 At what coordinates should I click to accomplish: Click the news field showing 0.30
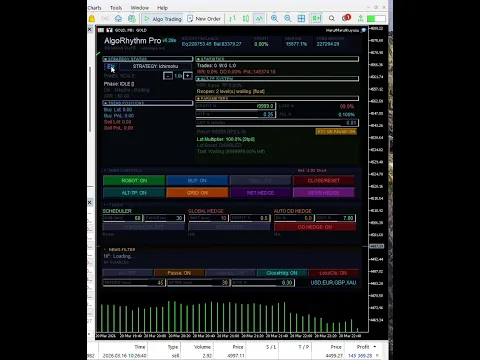coord(263,283)
